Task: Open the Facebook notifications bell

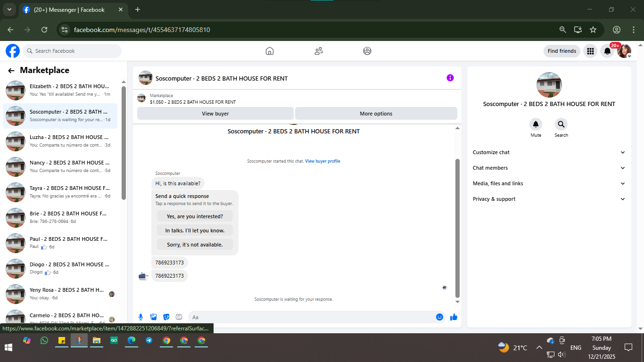Action: pyautogui.click(x=607, y=51)
